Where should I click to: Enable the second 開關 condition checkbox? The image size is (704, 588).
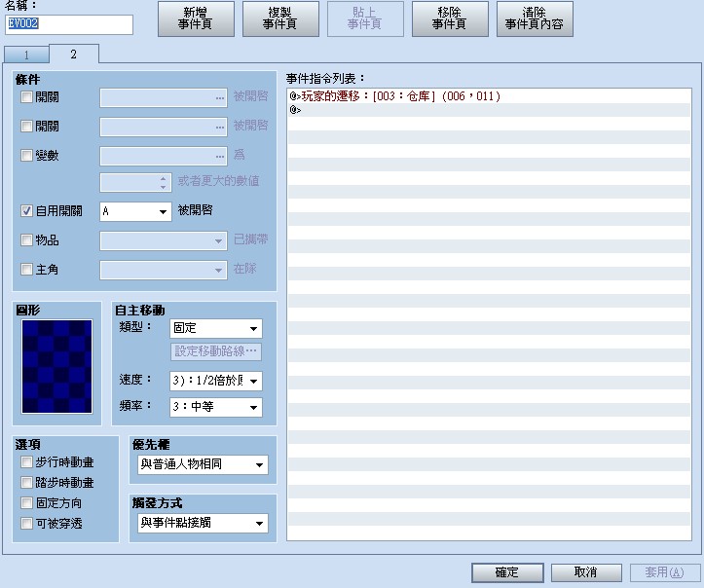click(26, 127)
